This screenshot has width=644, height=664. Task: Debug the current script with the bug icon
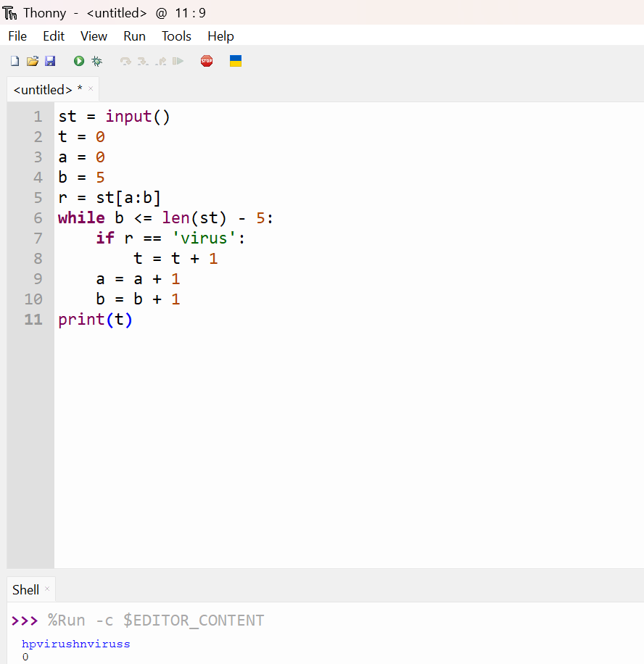[x=96, y=62]
